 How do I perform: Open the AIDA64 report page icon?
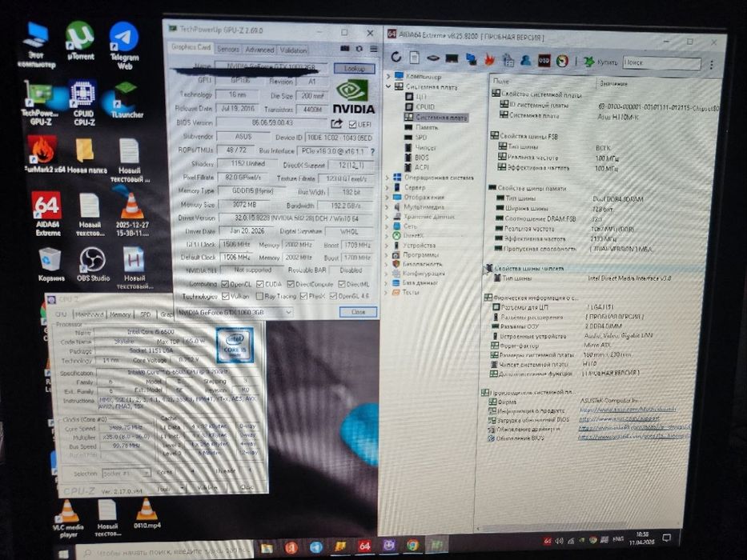tap(415, 58)
